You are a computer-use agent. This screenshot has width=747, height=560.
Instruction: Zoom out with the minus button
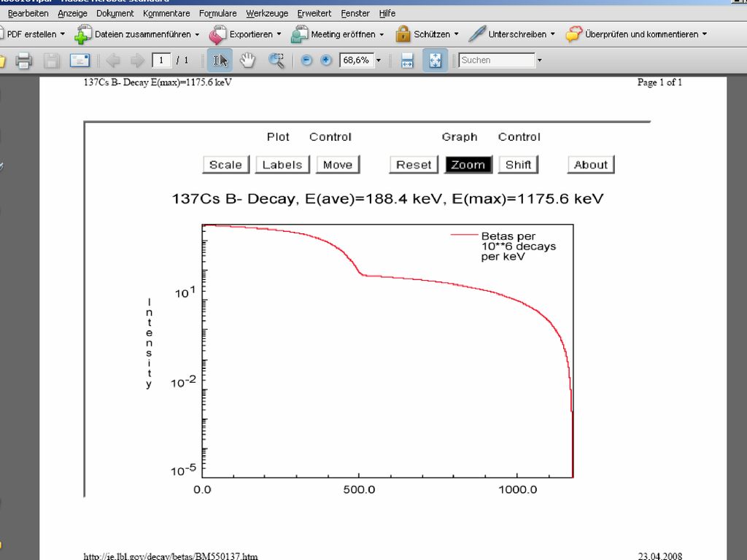tap(307, 61)
